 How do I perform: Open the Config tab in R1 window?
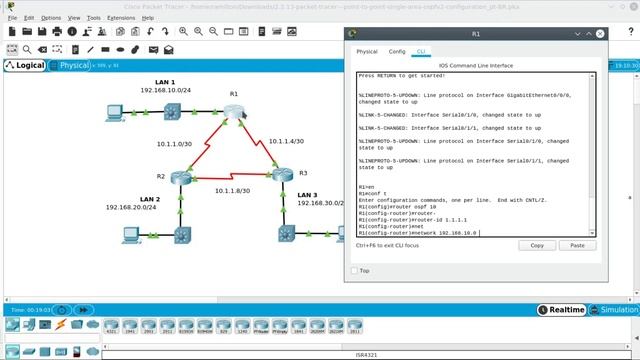click(397, 51)
